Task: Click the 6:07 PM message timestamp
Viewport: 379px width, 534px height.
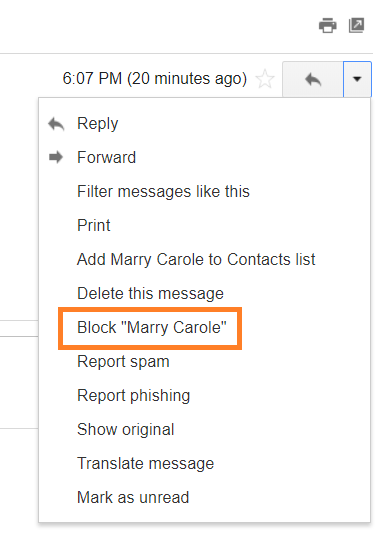Action: click(x=155, y=79)
